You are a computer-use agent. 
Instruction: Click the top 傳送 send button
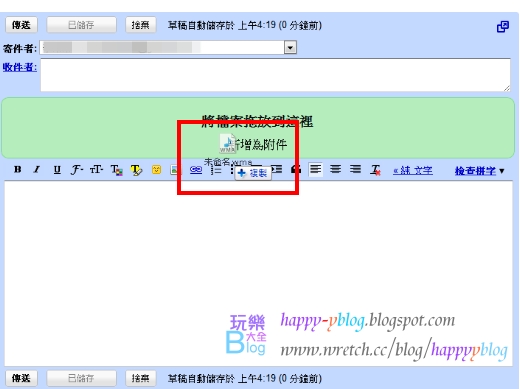point(21,25)
